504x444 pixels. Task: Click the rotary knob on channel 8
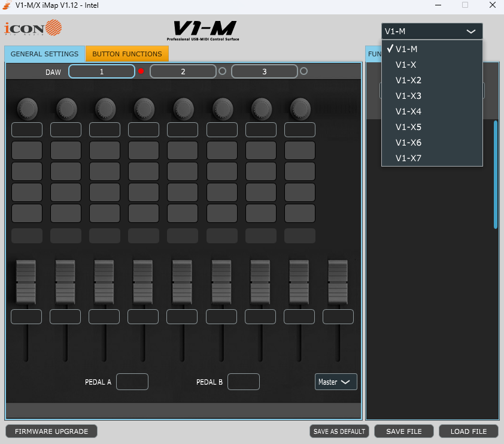[x=300, y=108]
